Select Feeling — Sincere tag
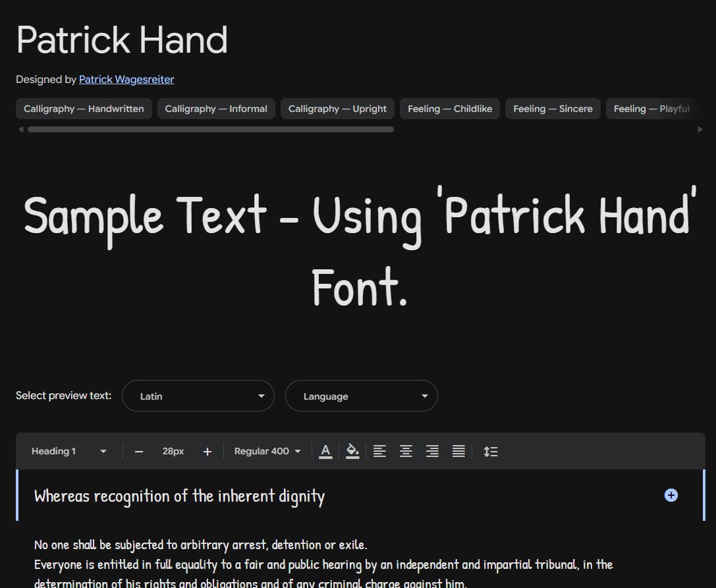The height and width of the screenshot is (588, 716). tap(553, 109)
